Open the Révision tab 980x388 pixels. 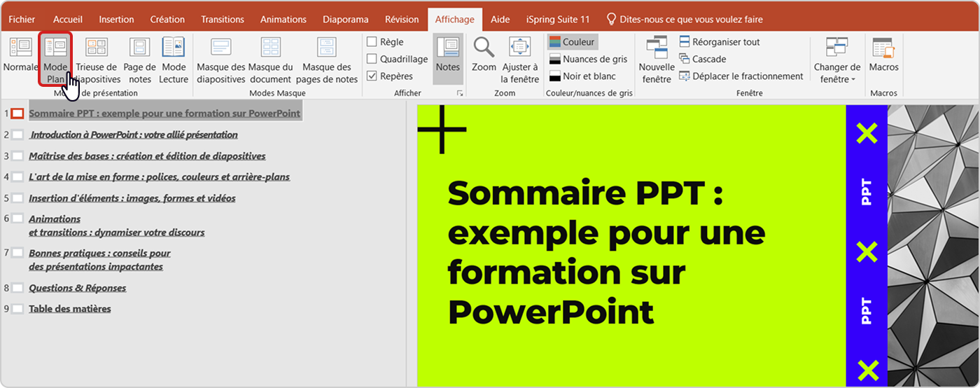pyautogui.click(x=402, y=20)
